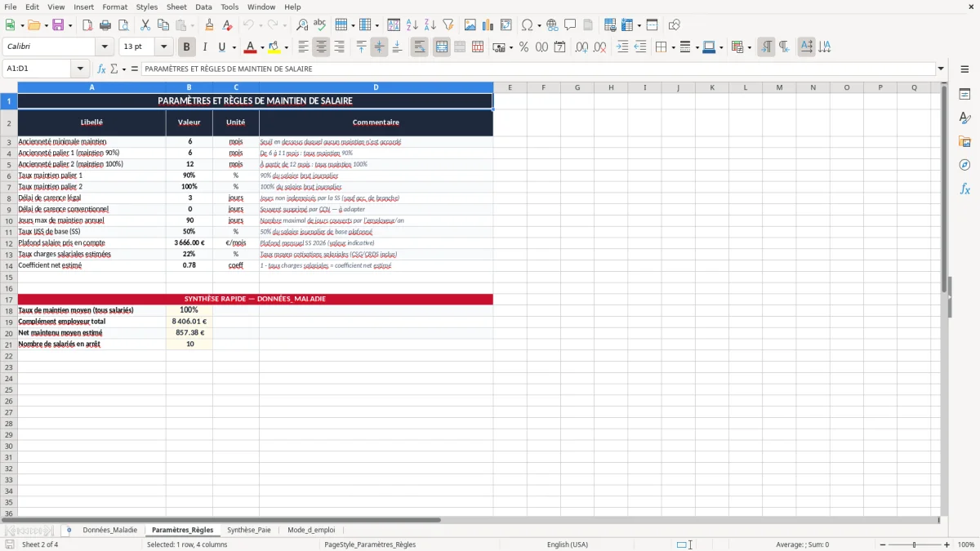The image size is (980, 551).
Task: Open the Borders dropdown arrow
Action: [x=672, y=47]
